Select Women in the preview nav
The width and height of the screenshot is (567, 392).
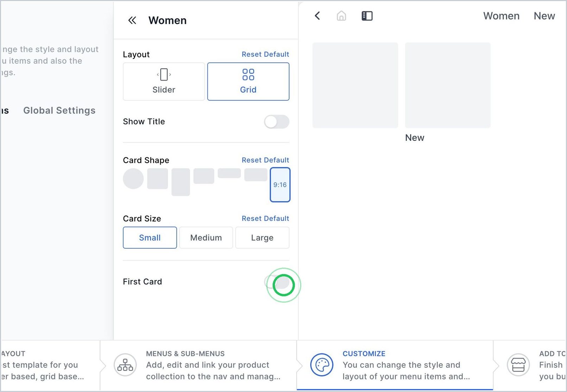501,16
